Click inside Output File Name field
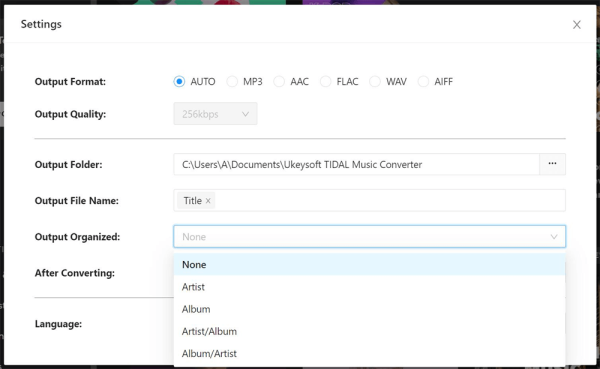The width and height of the screenshot is (600, 369). coord(390,200)
